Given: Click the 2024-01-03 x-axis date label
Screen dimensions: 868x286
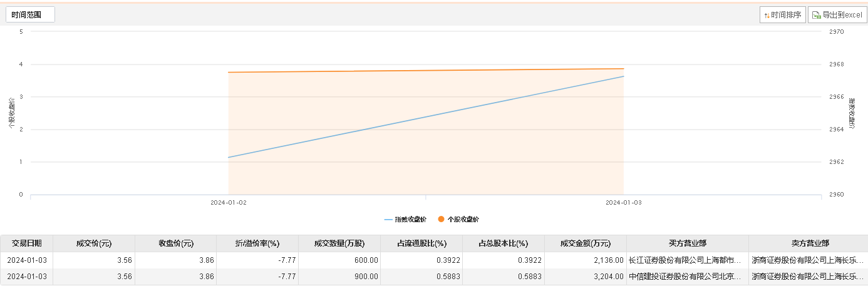Looking at the screenshot, I should tap(623, 203).
